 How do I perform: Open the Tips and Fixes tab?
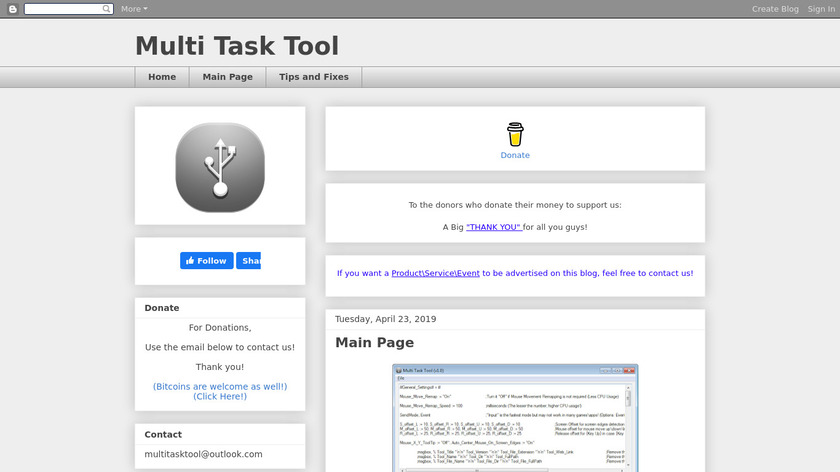[314, 77]
